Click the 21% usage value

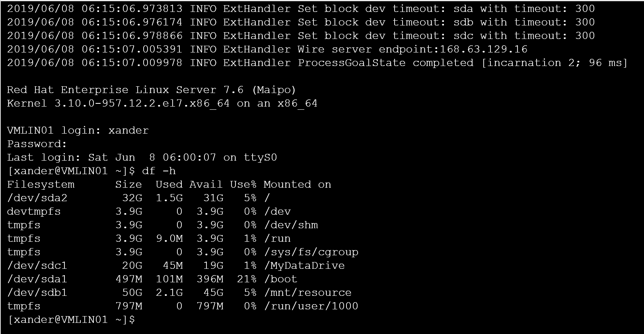[x=247, y=279]
